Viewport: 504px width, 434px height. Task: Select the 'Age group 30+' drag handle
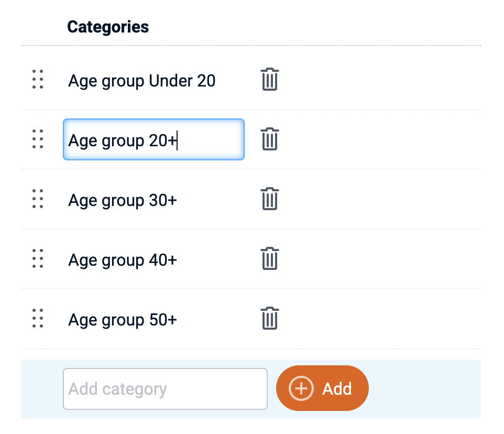click(37, 199)
